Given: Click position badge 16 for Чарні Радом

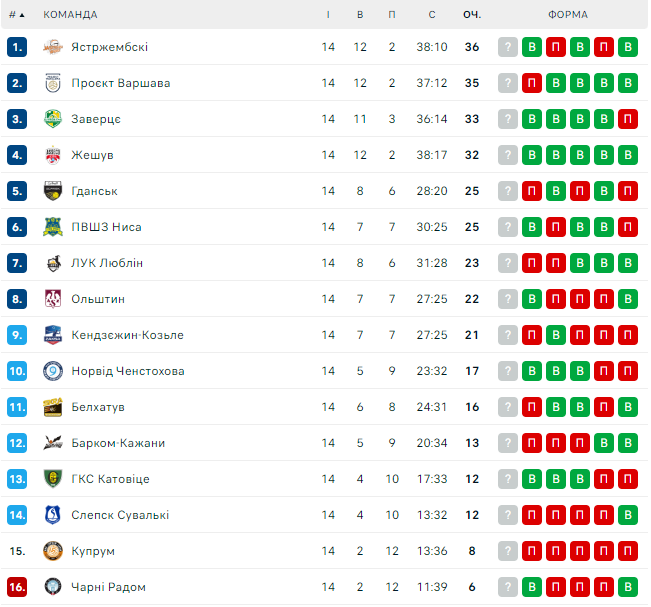Looking at the screenshot, I should pyautogui.click(x=16, y=587).
